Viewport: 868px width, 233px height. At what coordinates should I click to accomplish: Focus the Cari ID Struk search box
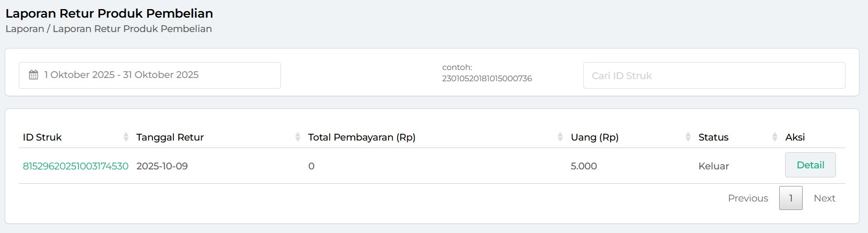pyautogui.click(x=714, y=75)
